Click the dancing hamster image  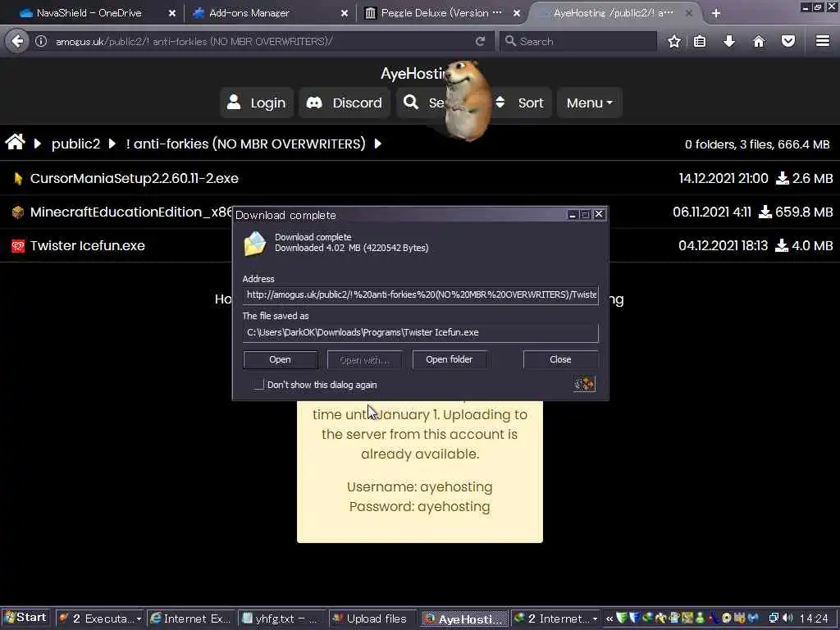click(467, 100)
